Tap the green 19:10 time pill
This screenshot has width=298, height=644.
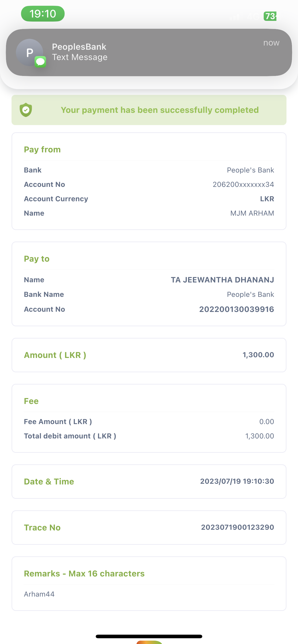click(x=43, y=14)
